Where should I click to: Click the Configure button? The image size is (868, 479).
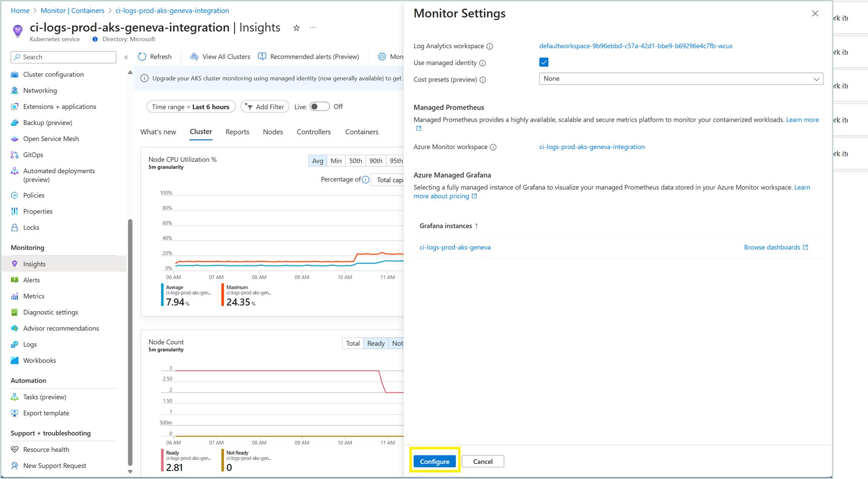click(435, 461)
